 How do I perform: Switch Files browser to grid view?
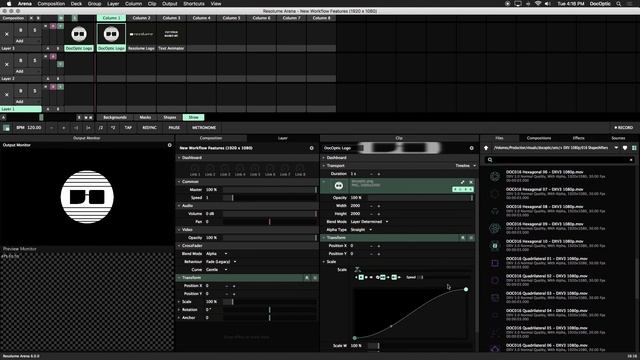634,148
